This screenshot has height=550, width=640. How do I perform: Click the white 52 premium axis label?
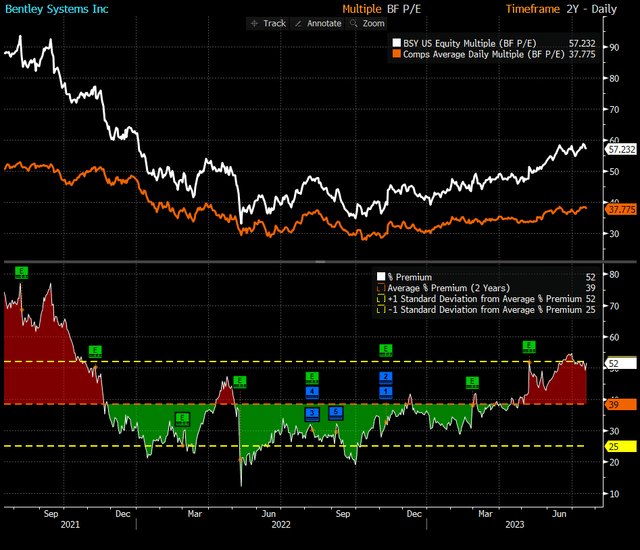click(x=621, y=364)
